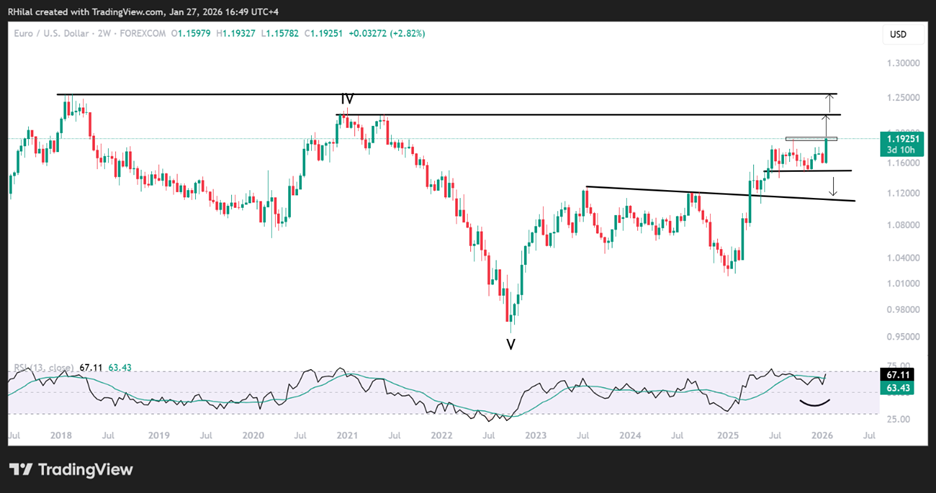
Task: Select the close value C1.19251 in header
Action: tap(324, 33)
